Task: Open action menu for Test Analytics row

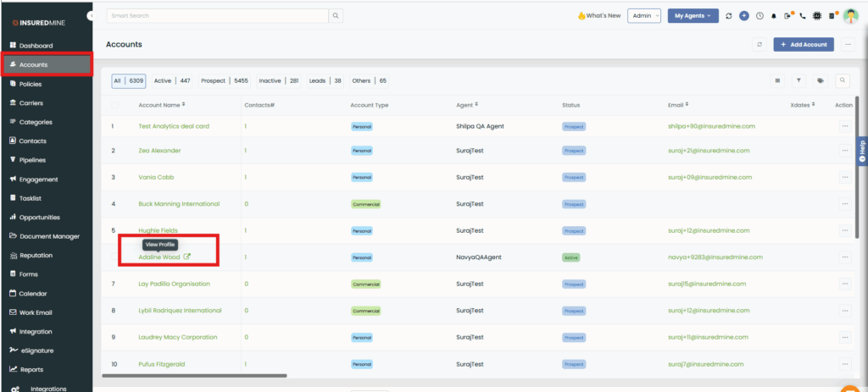Action: coord(843,126)
